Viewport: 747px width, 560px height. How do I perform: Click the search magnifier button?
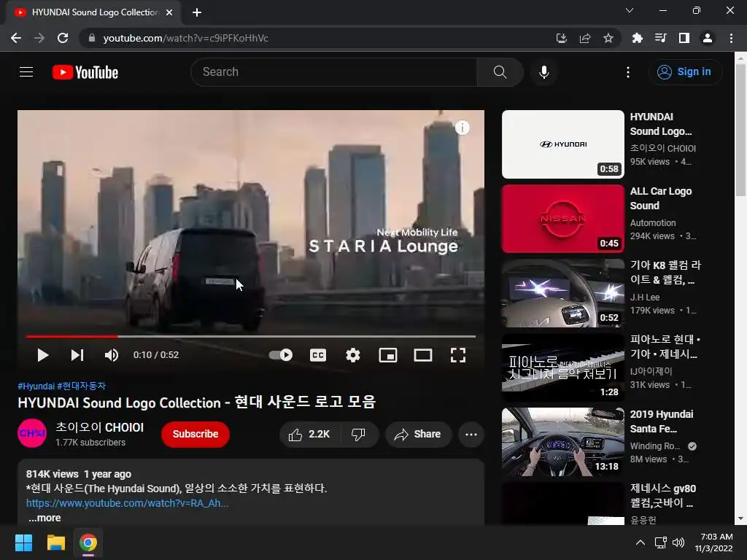[x=500, y=72]
